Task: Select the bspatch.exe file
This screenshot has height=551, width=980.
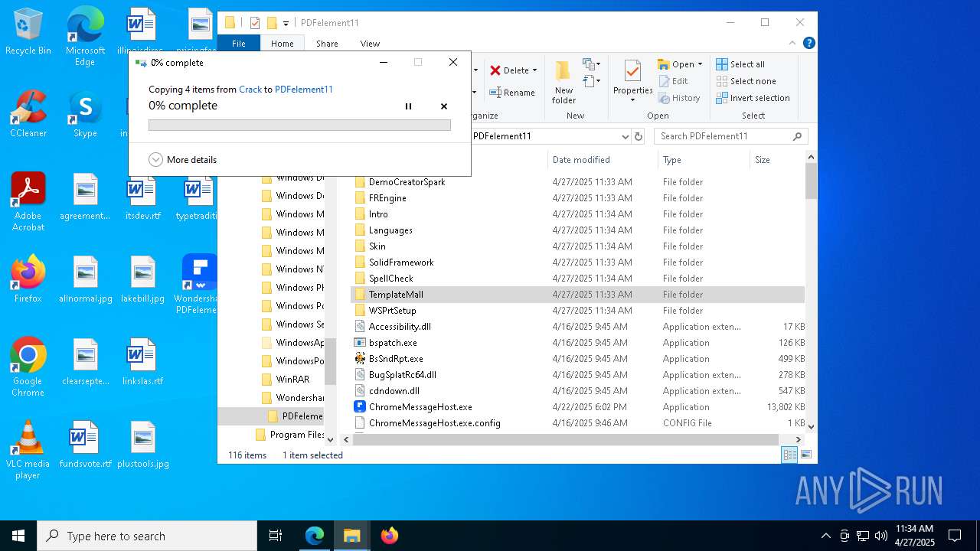Action: 393,343
